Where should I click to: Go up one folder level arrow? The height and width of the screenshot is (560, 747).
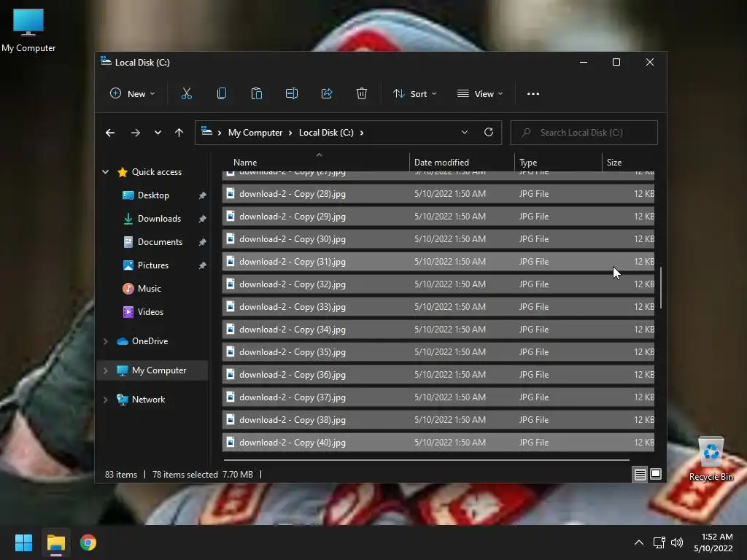tap(179, 133)
